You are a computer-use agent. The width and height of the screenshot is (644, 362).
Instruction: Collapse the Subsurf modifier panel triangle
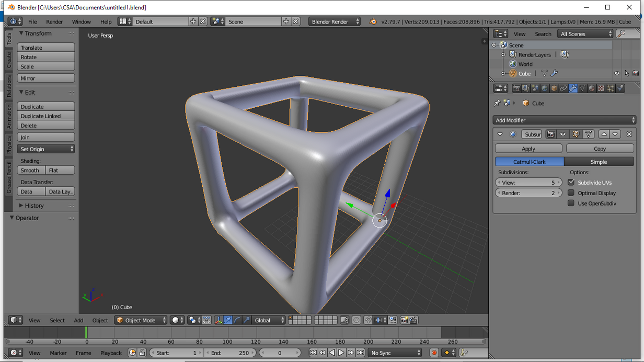point(500,134)
